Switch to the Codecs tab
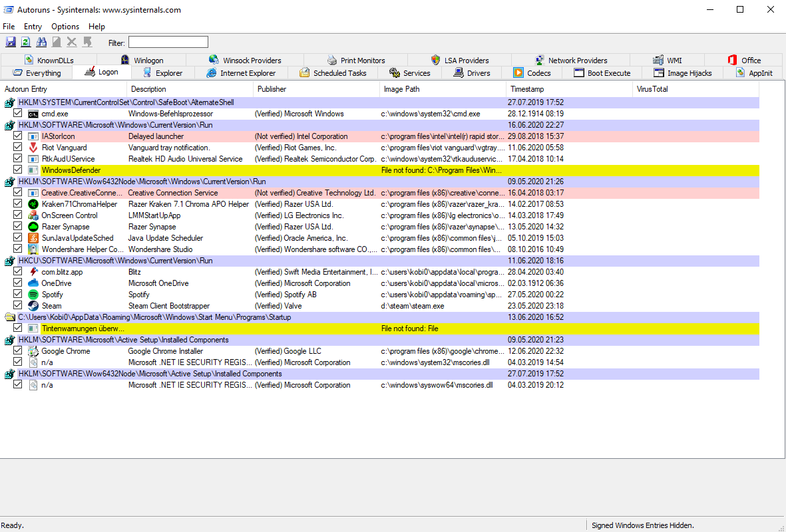Image resolution: width=786 pixels, height=532 pixels. click(532, 73)
